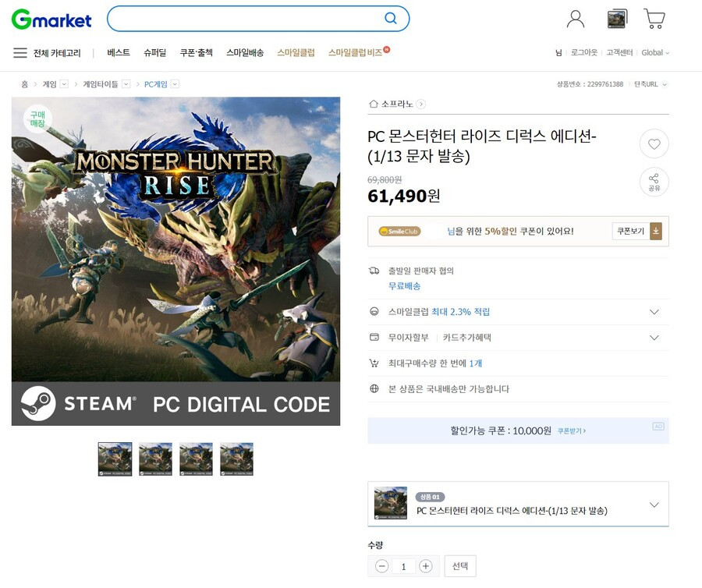The image size is (702, 588).
Task: Select the fourth product thumbnail
Action: (237, 459)
